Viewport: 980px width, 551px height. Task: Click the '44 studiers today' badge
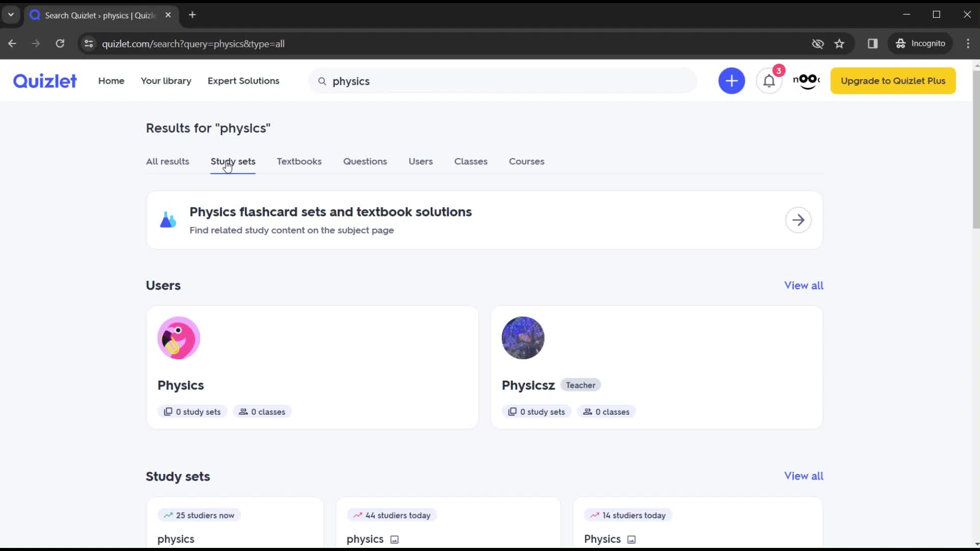pos(392,515)
